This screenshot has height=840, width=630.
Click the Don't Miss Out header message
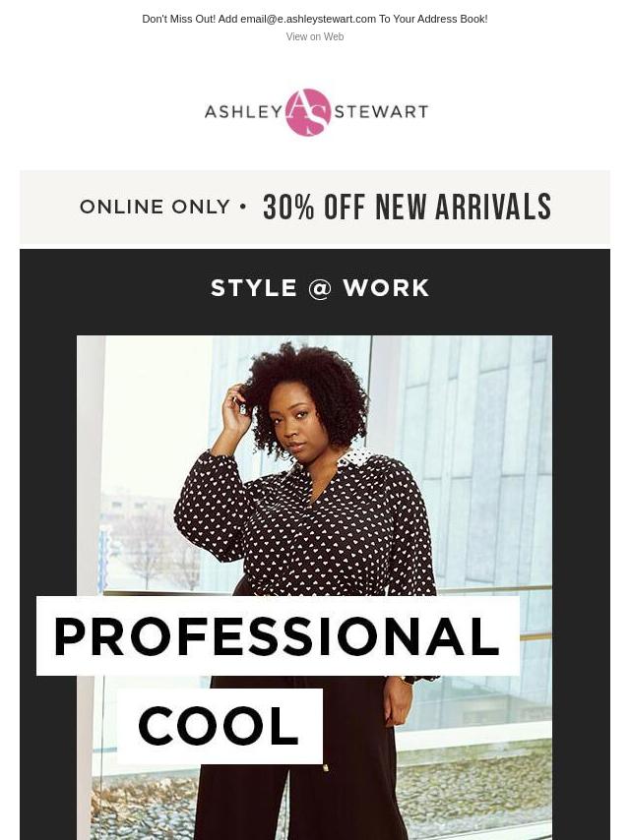click(315, 19)
